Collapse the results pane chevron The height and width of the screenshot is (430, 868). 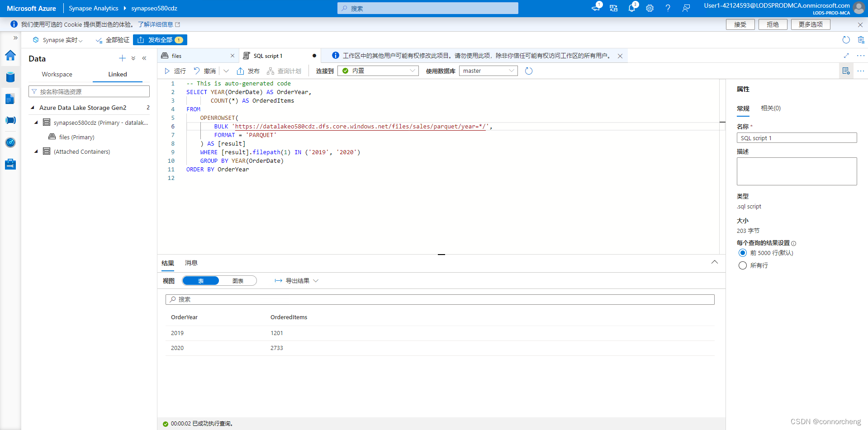(715, 262)
